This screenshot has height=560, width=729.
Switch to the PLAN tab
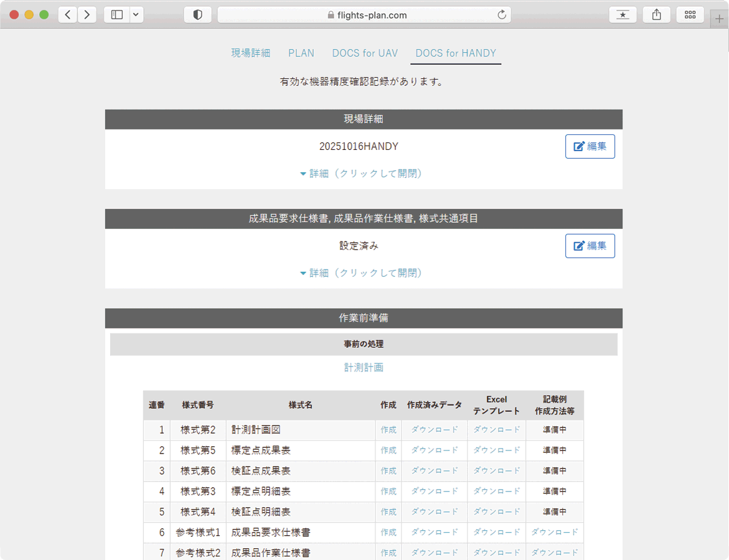tap(301, 54)
